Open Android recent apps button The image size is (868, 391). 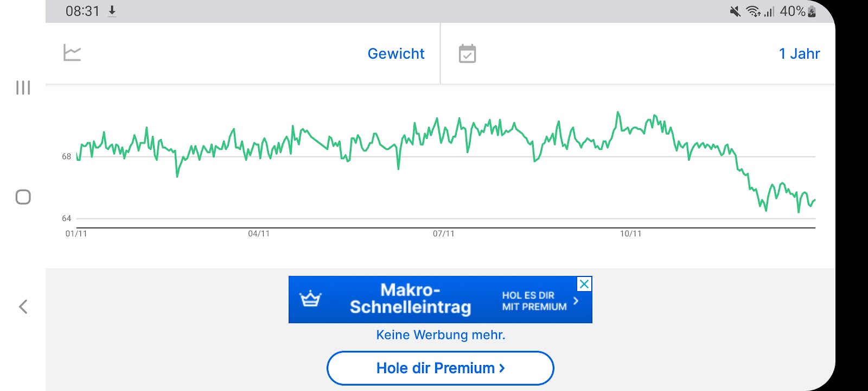[x=23, y=87]
